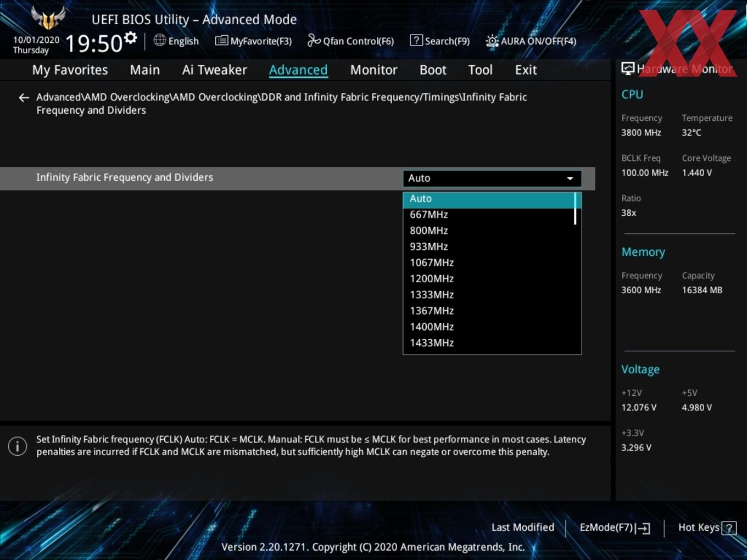747x560 pixels.
Task: Click the back arrow beside the breadcrumb path
Action: click(24, 98)
